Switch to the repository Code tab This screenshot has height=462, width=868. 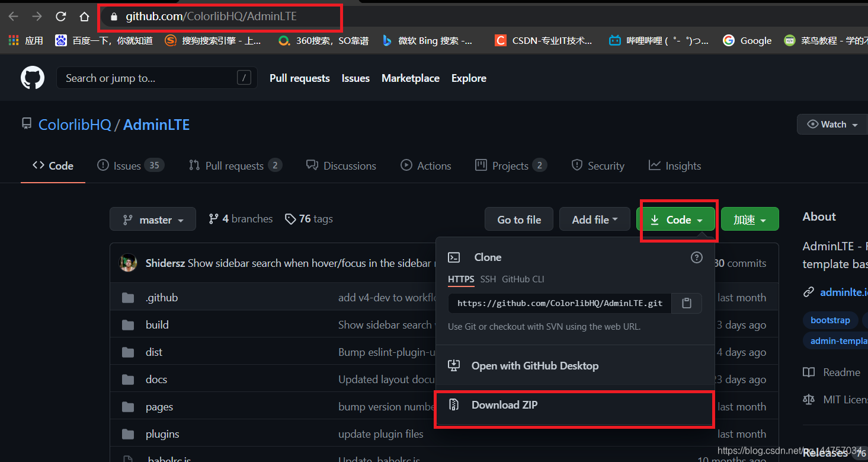point(53,165)
